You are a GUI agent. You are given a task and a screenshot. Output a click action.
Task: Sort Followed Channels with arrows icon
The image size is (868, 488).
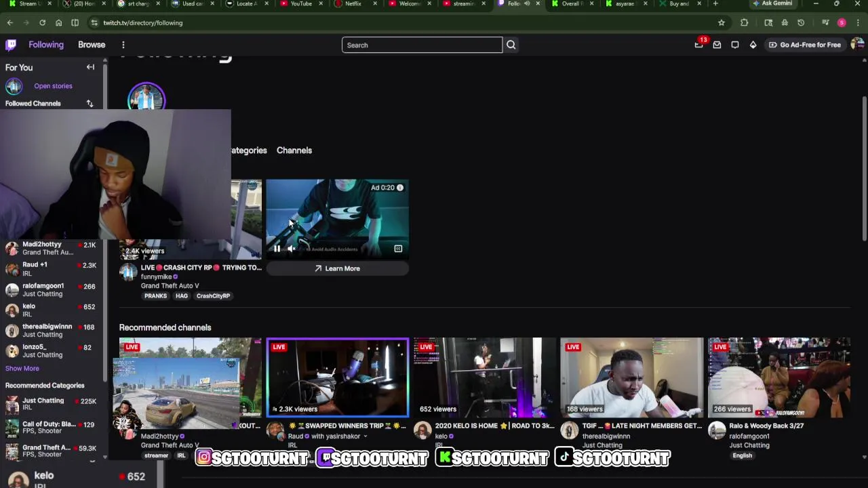click(x=90, y=104)
